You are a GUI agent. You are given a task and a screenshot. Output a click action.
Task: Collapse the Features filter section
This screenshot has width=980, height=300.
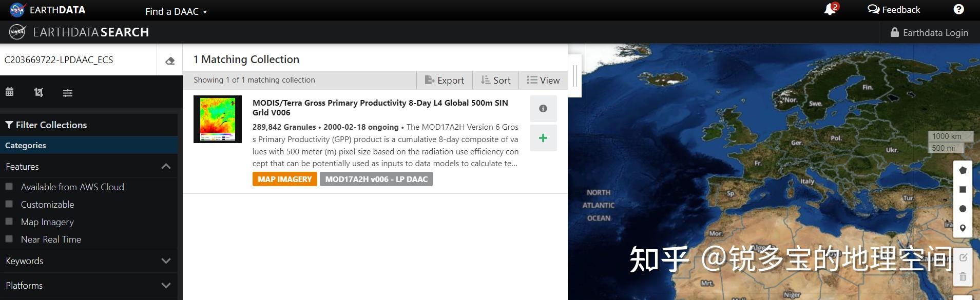[89, 166]
